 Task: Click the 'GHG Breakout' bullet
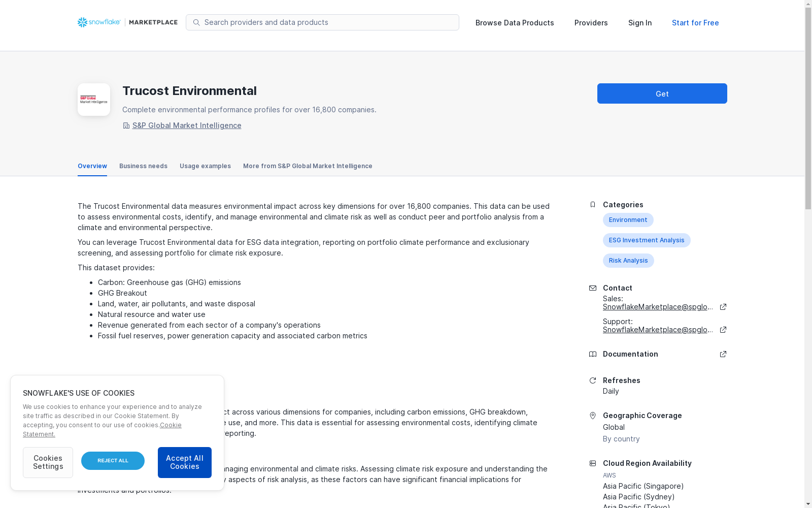tap(122, 293)
